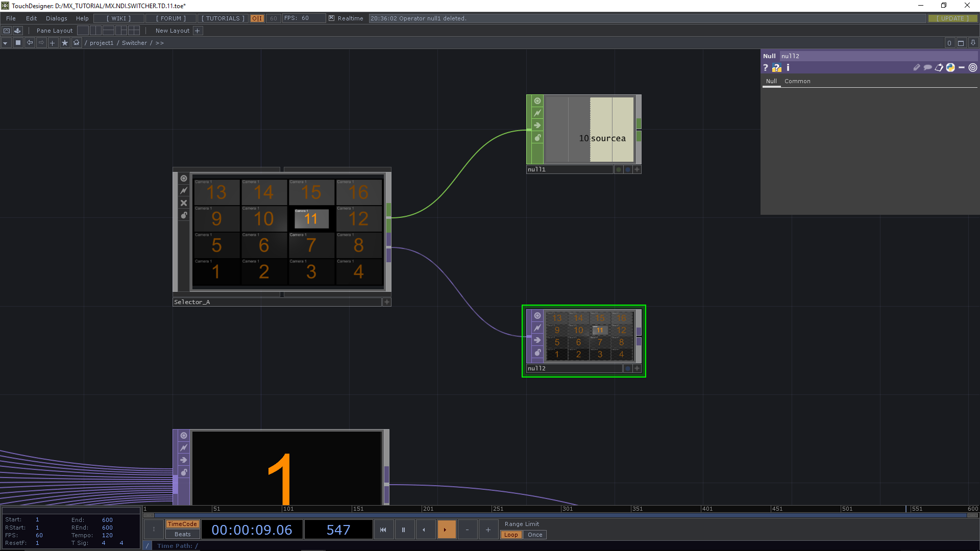Screen dimensions: 980x551
Task: Edit the null2 operator name field
Action: pos(878,56)
